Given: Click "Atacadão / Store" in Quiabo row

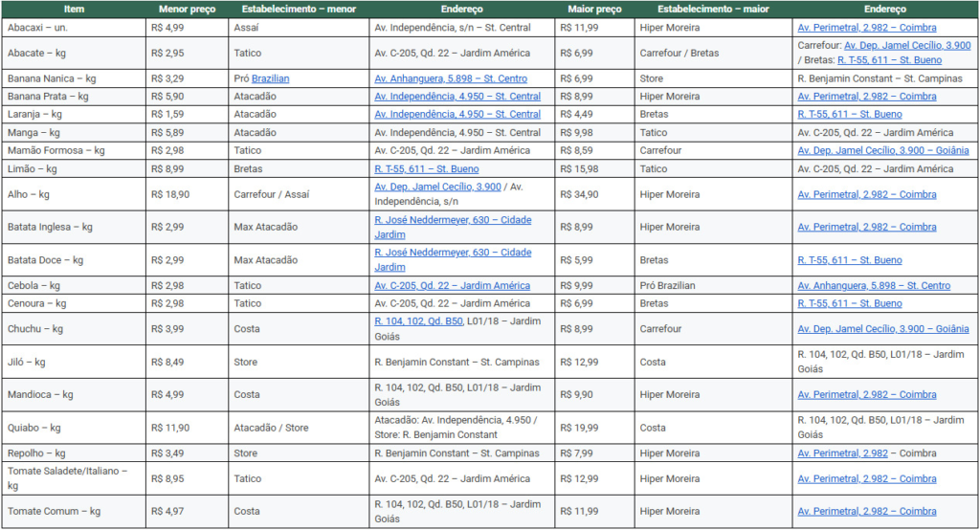Looking at the screenshot, I should [x=271, y=429].
